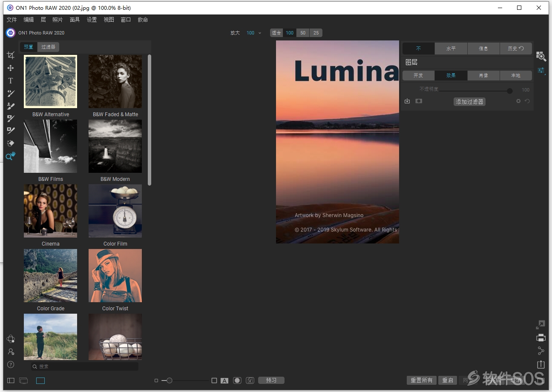Open the 视图 menu
552x392 pixels.
point(109,20)
